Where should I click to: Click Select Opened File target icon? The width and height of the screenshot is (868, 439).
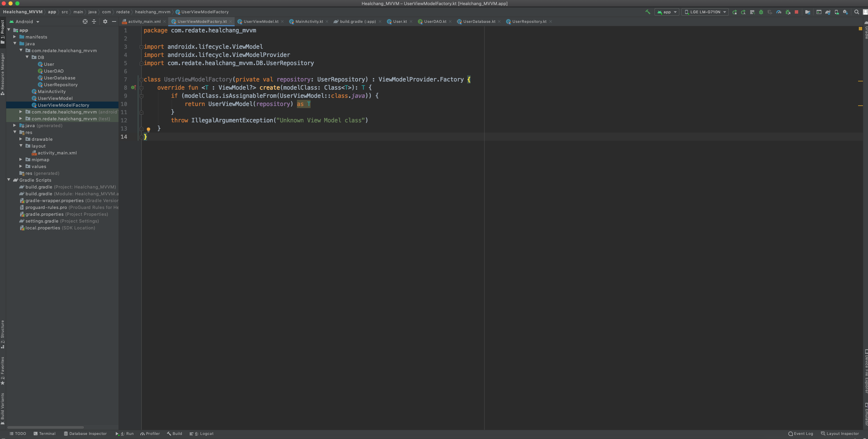tap(85, 21)
